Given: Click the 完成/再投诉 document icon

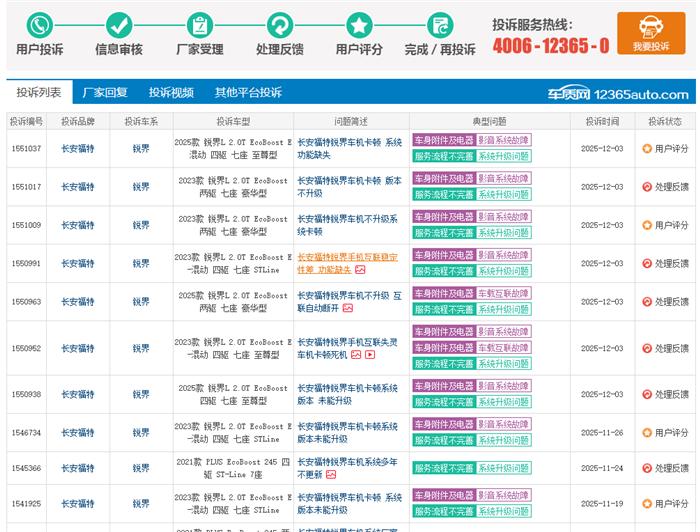Looking at the screenshot, I should 439,24.
